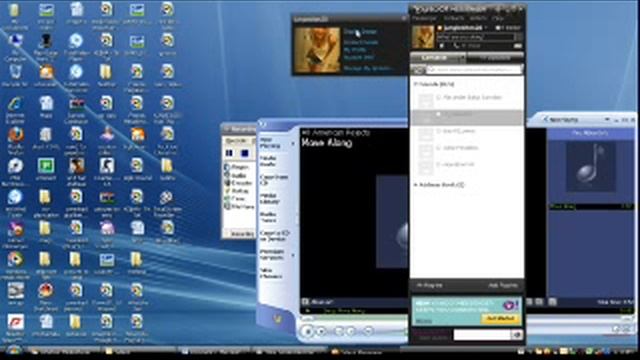This screenshot has height=360, width=640.
Task: Click play/pause button in Windows Media Player
Action: tap(308, 331)
